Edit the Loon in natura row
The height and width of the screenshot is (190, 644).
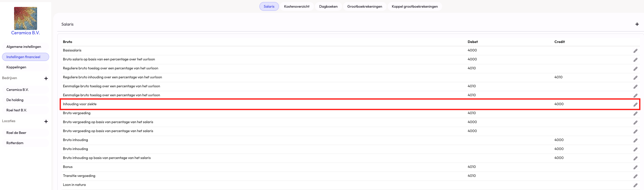(635, 185)
